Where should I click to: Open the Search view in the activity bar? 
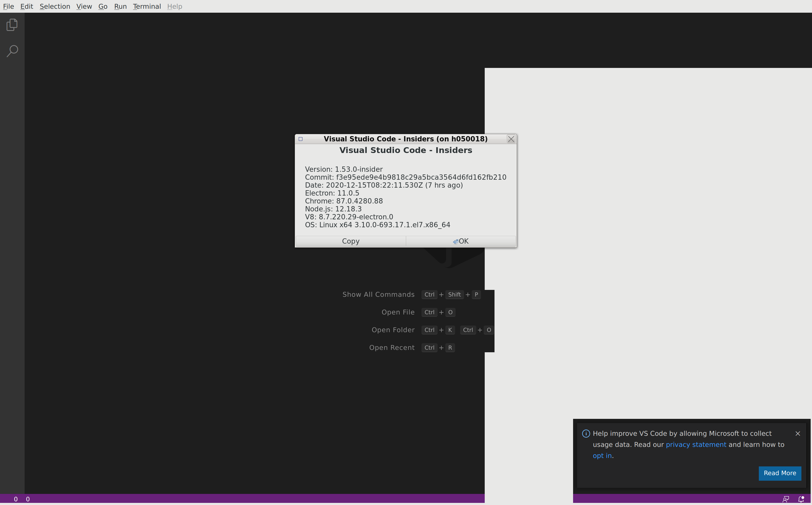(x=12, y=51)
